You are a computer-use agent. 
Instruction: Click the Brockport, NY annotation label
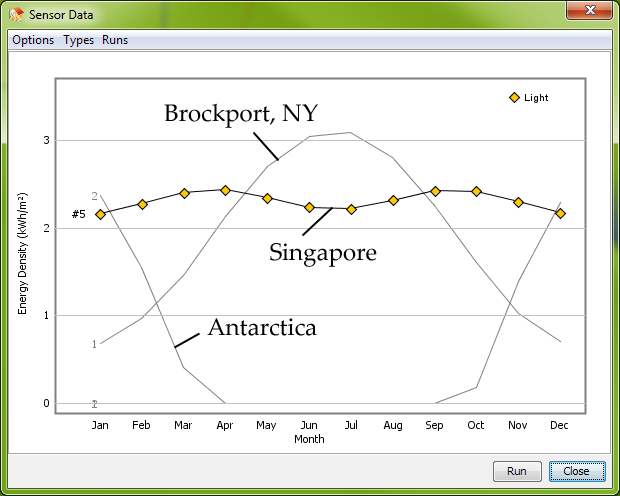(241, 113)
